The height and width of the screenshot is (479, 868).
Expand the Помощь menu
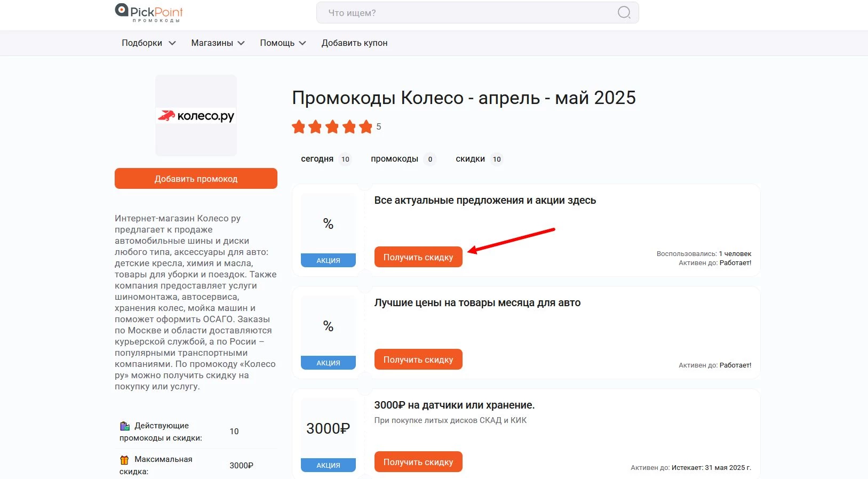(283, 43)
